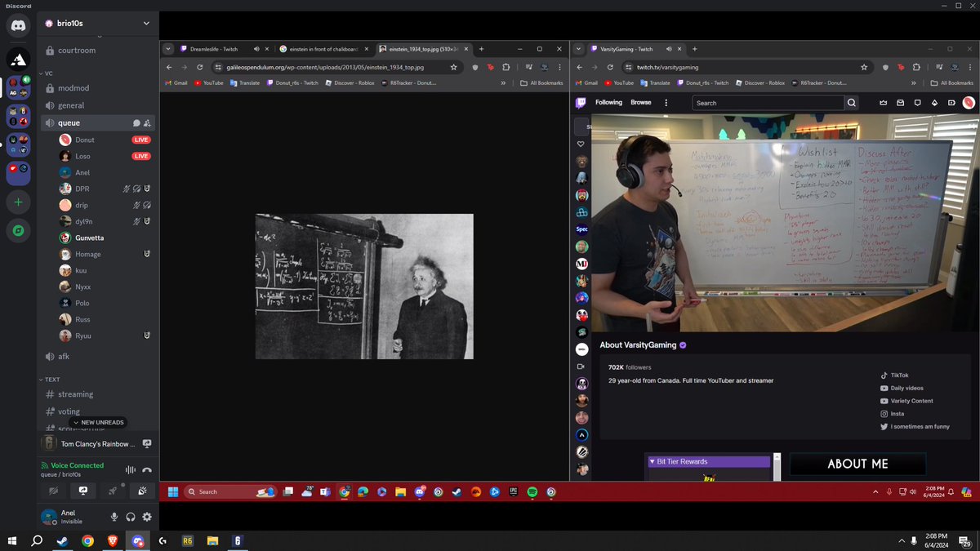Screen dimensions: 980x551
Task: Click the Windows Start button on bottom taskbar
Action: click(x=12, y=540)
